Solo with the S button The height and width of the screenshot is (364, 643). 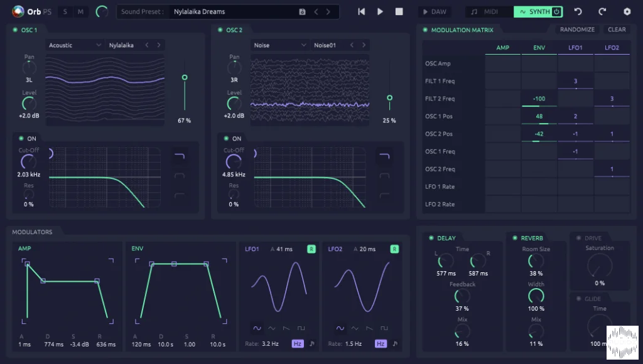(x=65, y=12)
